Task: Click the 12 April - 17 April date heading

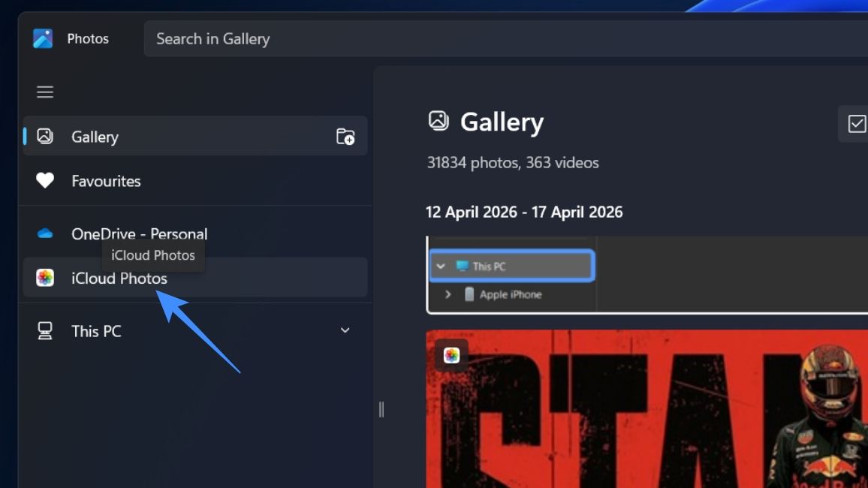Action: pyautogui.click(x=524, y=212)
